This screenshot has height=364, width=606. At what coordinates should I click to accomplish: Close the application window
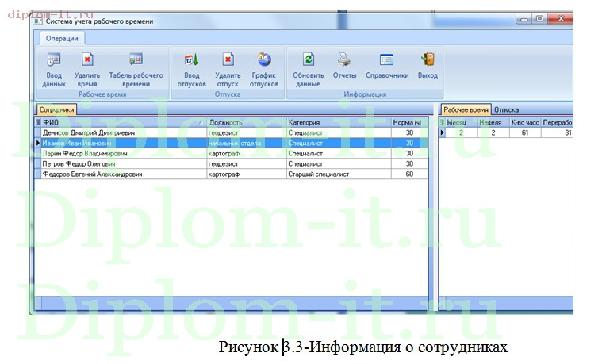(x=561, y=18)
